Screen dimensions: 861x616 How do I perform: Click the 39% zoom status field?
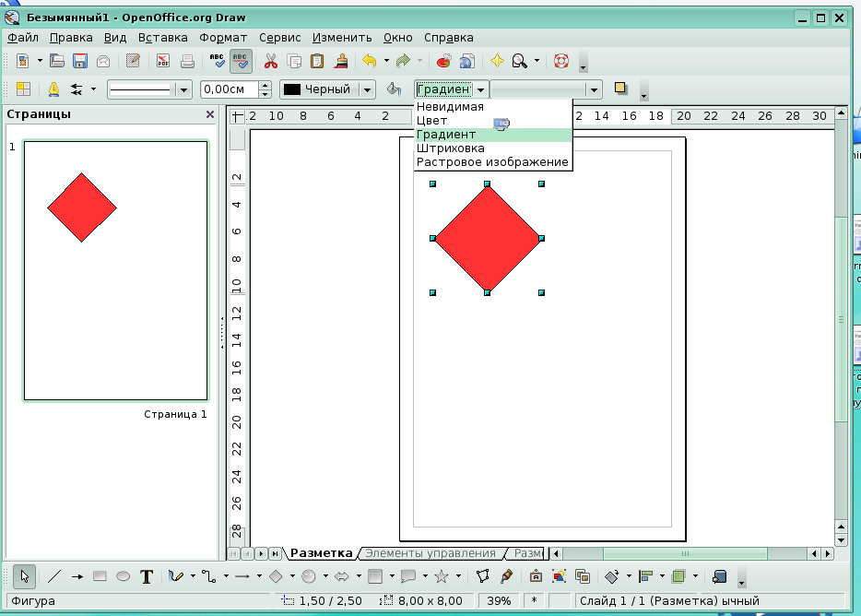point(499,600)
